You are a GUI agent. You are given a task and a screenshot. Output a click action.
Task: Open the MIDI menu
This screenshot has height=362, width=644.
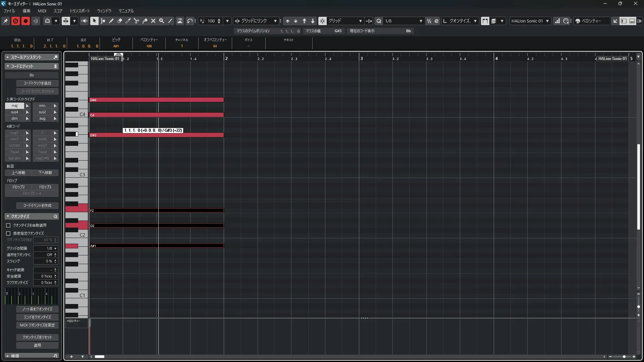coord(42,11)
